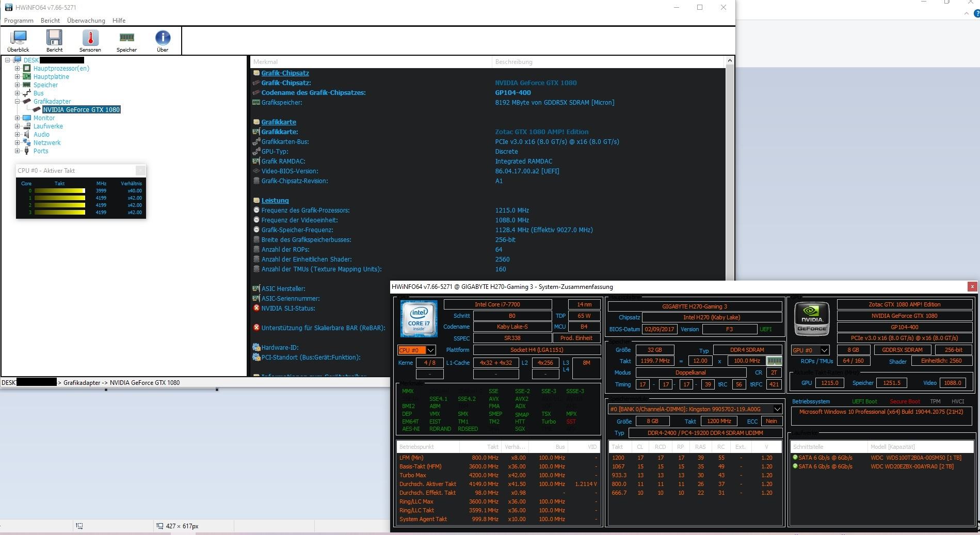Click Core 0 clock bar in CPU panel

[x=60, y=191]
